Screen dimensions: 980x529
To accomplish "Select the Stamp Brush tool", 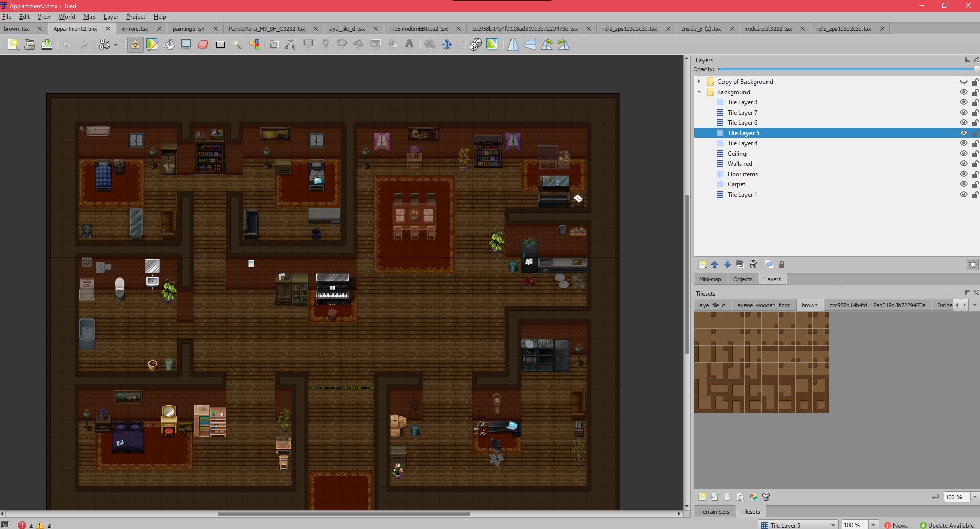I will click(135, 45).
